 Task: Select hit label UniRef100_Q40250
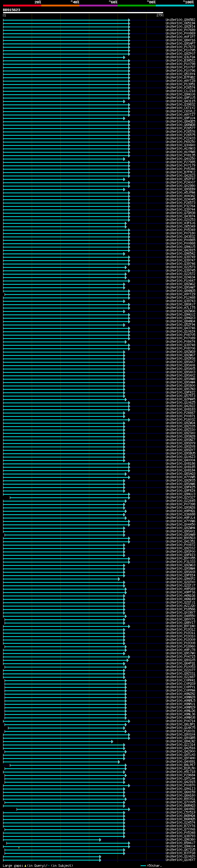click(180, 159)
